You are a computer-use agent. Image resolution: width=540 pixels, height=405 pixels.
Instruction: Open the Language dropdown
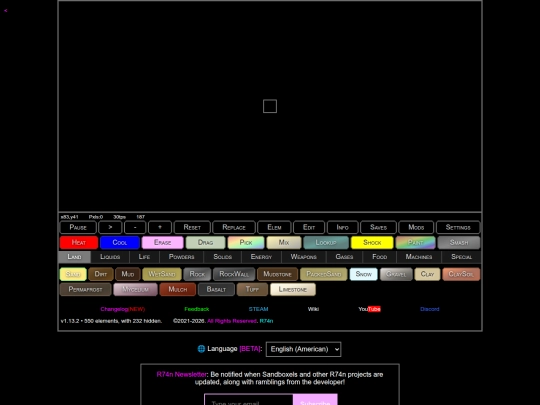point(303,349)
